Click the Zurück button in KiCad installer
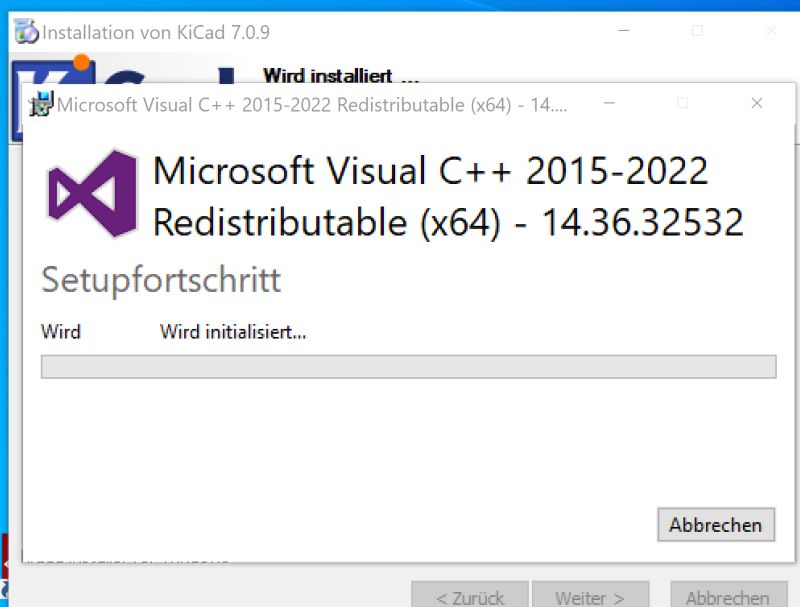Viewport: 800px width, 607px height. 470,596
